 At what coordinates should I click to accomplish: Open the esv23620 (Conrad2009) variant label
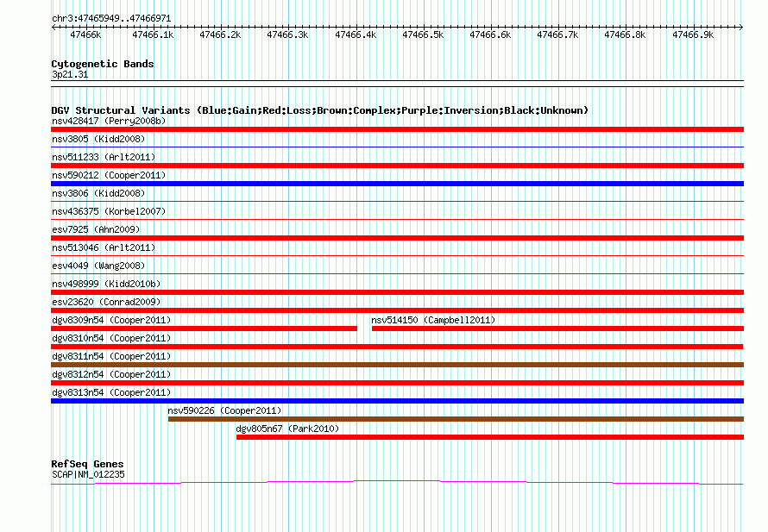click(x=106, y=302)
